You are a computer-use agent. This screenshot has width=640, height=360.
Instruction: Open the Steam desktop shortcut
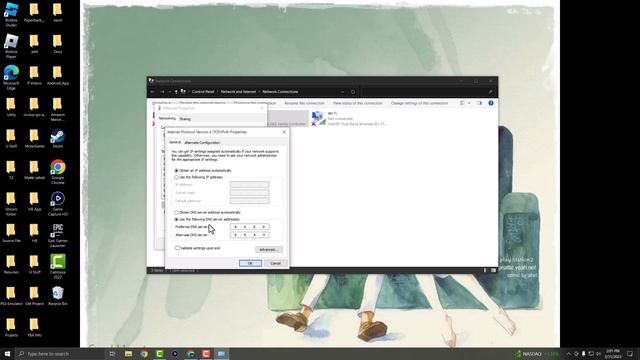click(x=58, y=139)
